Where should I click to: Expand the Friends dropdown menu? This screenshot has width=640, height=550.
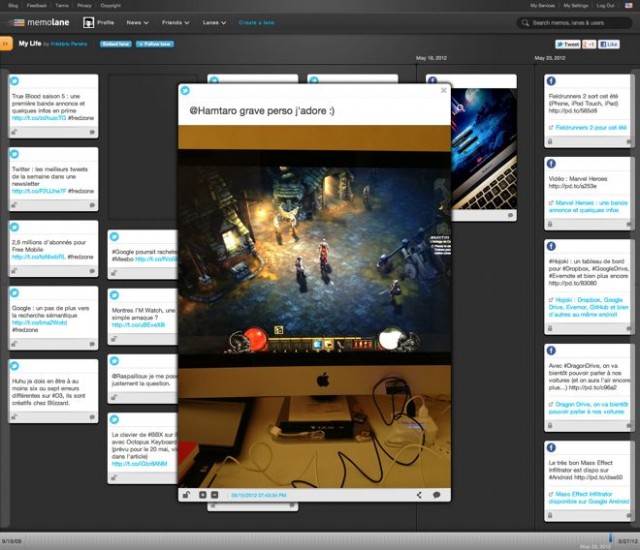pyautogui.click(x=176, y=23)
